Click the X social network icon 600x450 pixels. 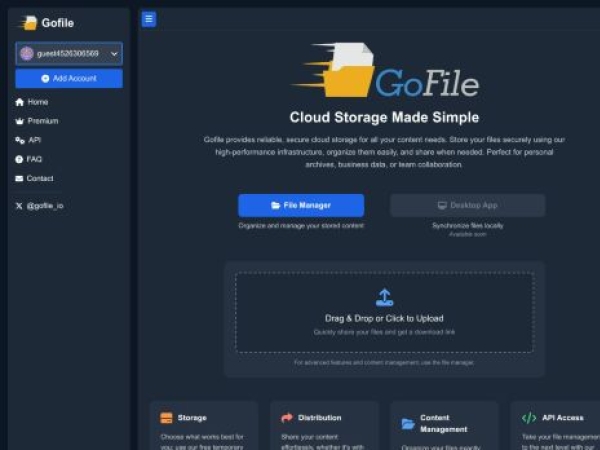(19, 206)
